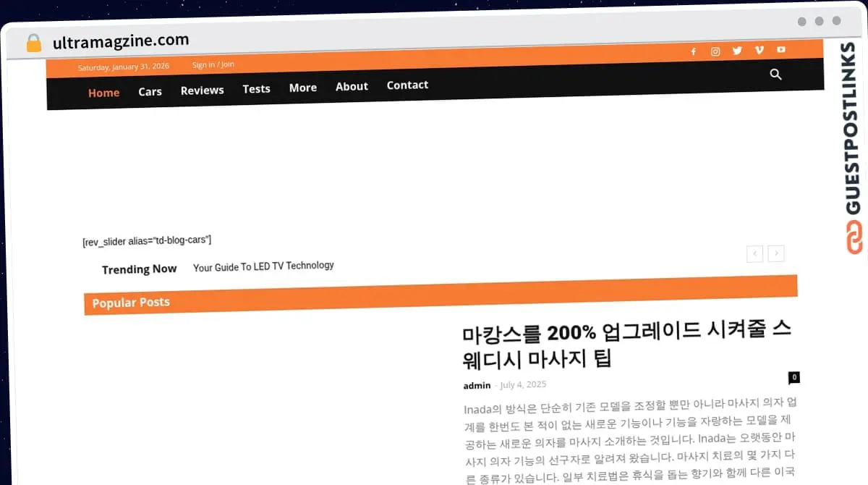The height and width of the screenshot is (485, 868).
Task: Select the Cars menu item
Action: (150, 92)
